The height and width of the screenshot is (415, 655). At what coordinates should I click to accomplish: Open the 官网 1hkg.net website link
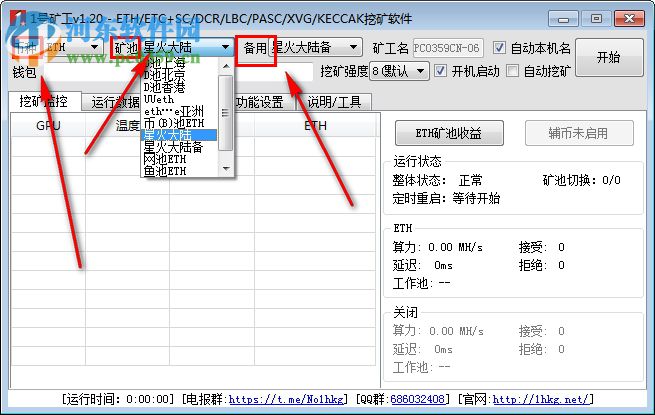[541, 399]
